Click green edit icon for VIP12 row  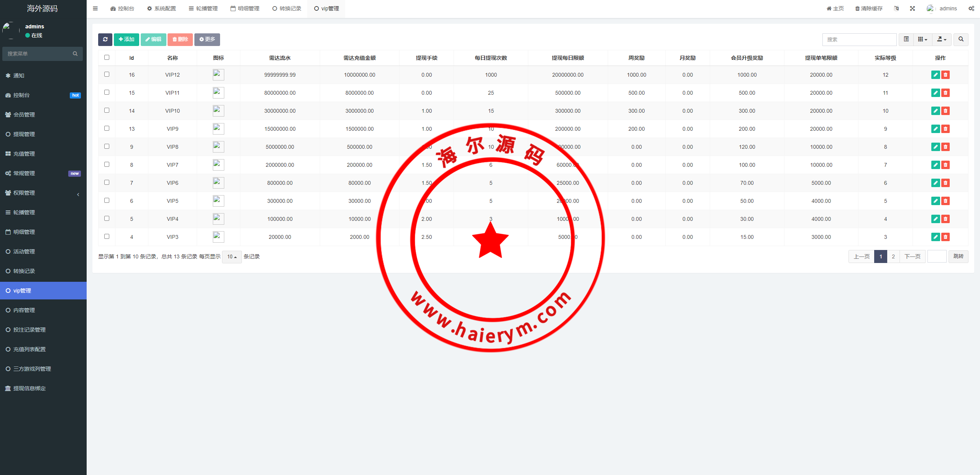coord(935,75)
